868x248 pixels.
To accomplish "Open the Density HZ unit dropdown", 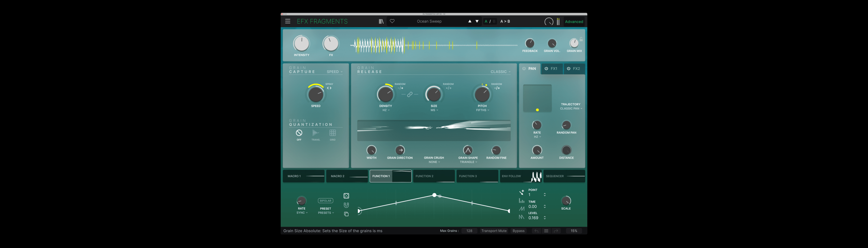I will [386, 110].
